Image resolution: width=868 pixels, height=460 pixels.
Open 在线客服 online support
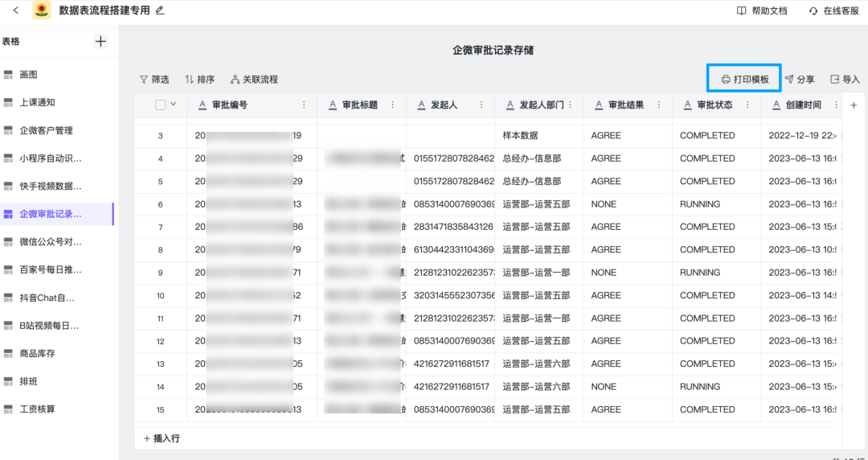pyautogui.click(x=833, y=10)
